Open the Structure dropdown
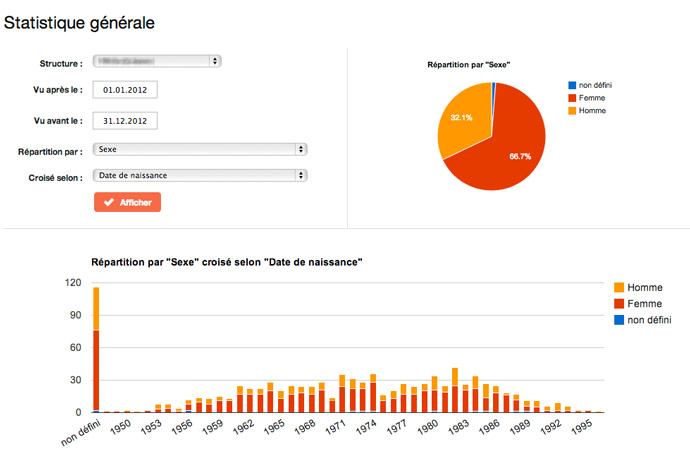Image resolution: width=690 pixels, height=450 pixels. 157,62
